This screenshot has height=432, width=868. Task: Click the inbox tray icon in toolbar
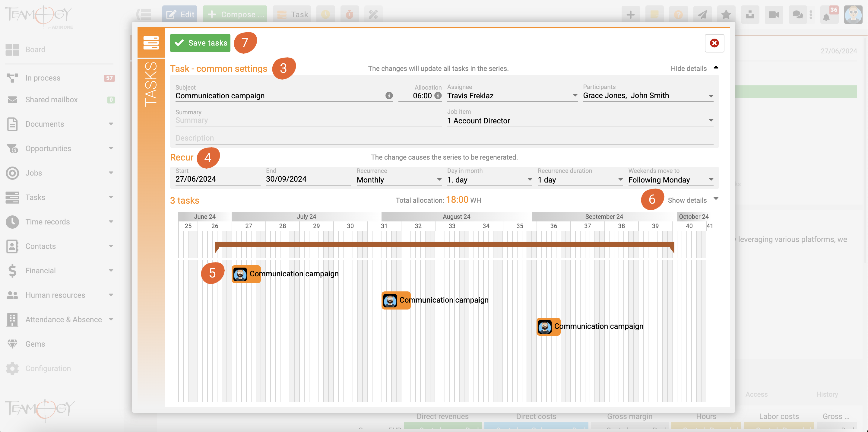click(750, 14)
